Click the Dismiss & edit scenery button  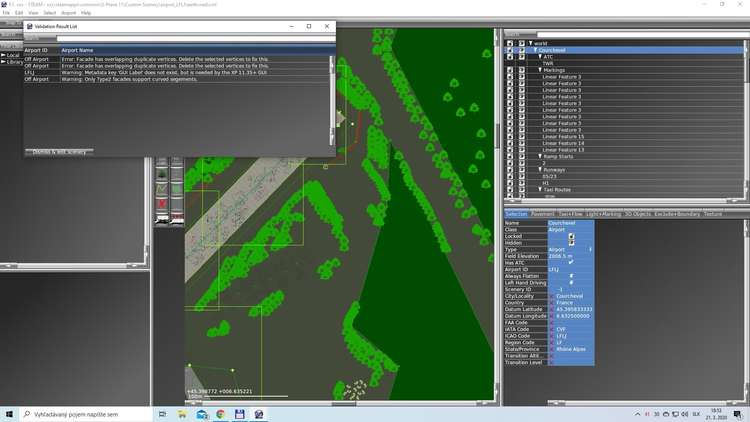coord(59,151)
